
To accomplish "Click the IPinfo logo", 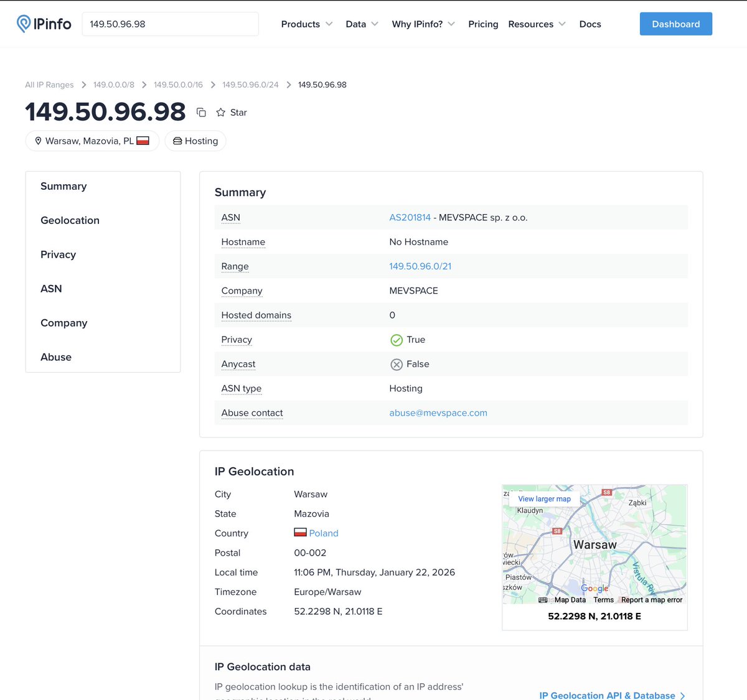I will (44, 24).
